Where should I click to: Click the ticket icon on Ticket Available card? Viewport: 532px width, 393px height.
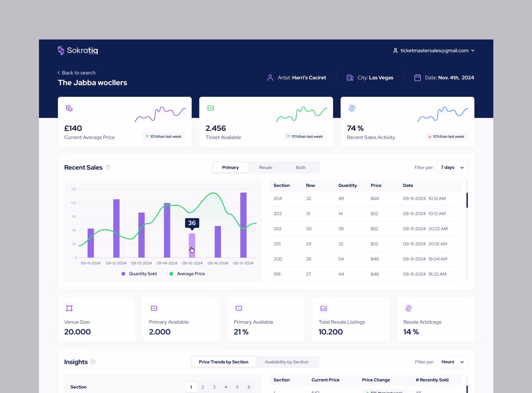coord(211,108)
